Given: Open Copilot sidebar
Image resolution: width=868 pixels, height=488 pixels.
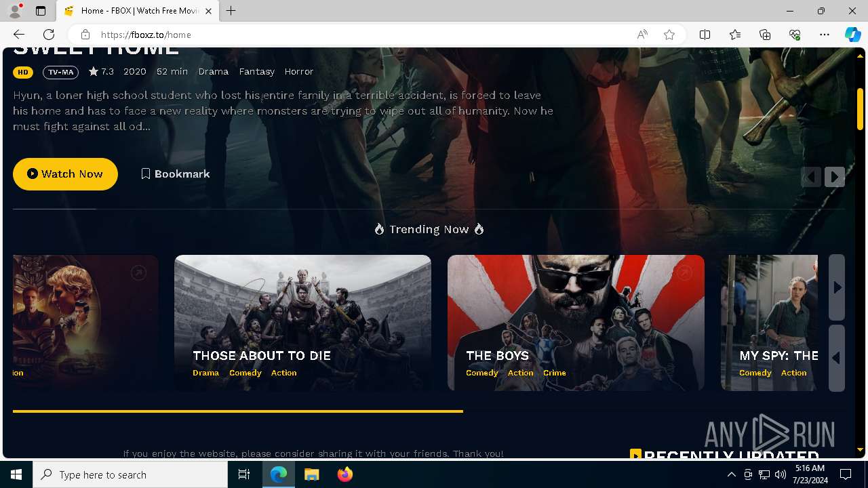Looking at the screenshot, I should point(852,35).
